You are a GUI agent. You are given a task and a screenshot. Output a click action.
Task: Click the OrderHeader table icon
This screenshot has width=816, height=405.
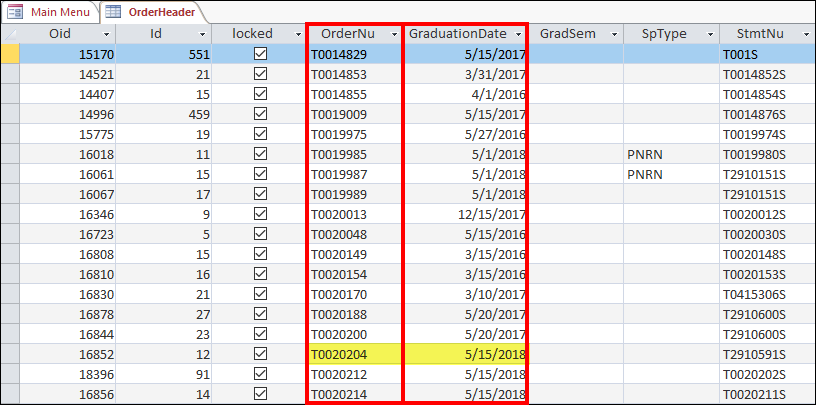(x=113, y=11)
